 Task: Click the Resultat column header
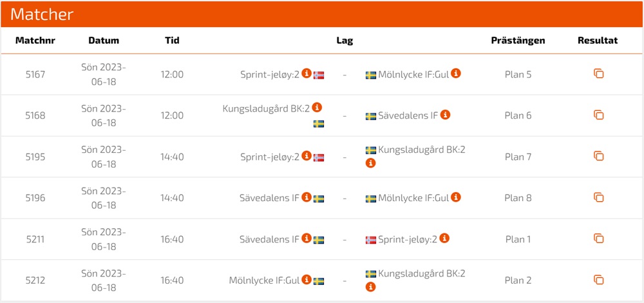598,40
